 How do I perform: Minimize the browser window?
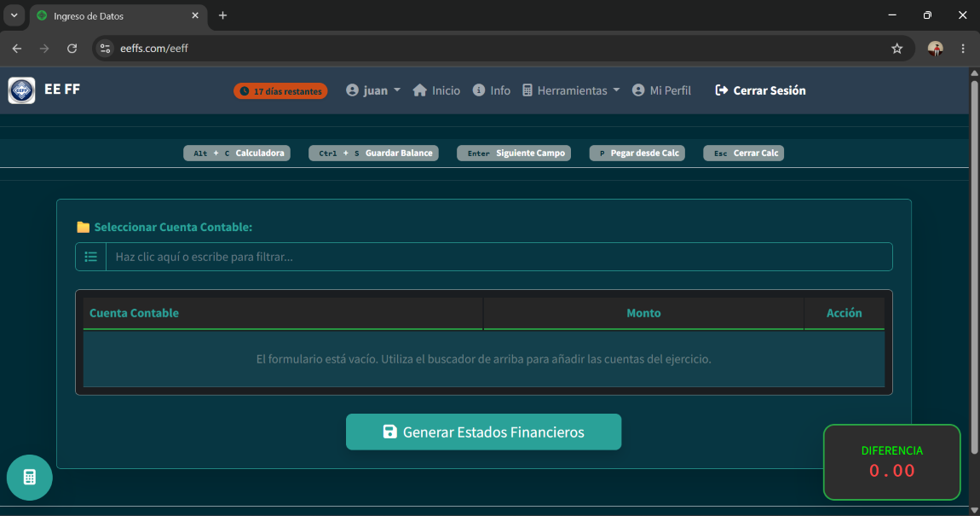892,15
